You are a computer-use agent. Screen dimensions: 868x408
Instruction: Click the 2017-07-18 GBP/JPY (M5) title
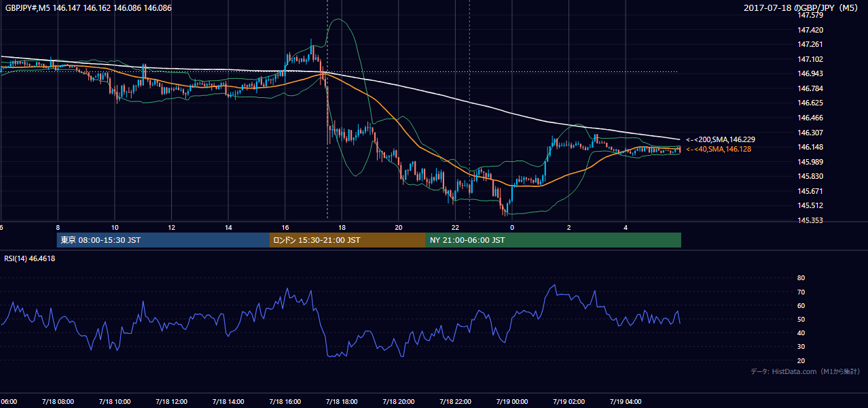point(802,8)
